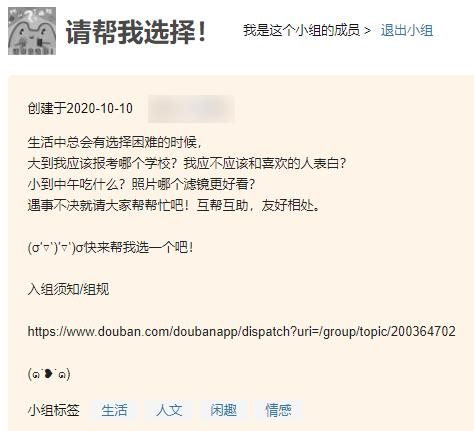Open the blurred group creator's name

pos(191,109)
